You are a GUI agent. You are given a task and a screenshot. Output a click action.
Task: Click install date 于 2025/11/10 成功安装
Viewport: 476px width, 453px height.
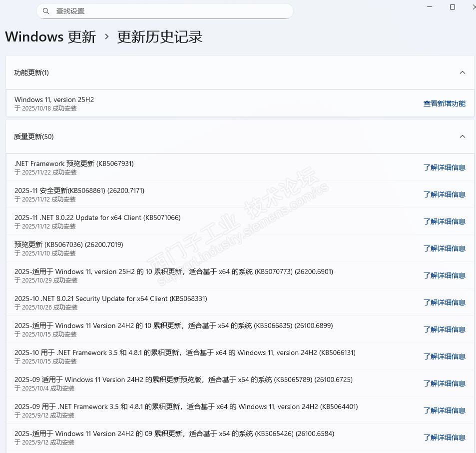[45, 253]
